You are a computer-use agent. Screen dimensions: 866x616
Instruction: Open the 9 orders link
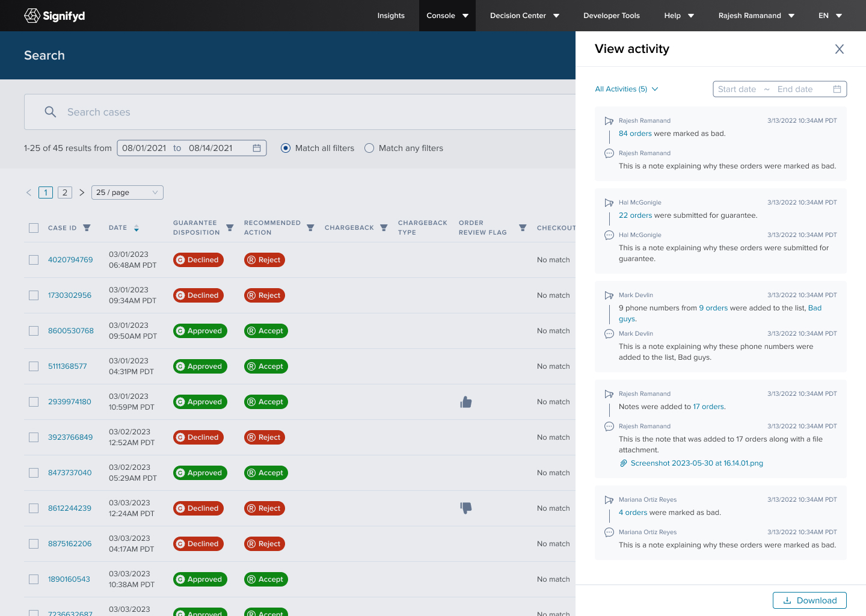point(713,308)
